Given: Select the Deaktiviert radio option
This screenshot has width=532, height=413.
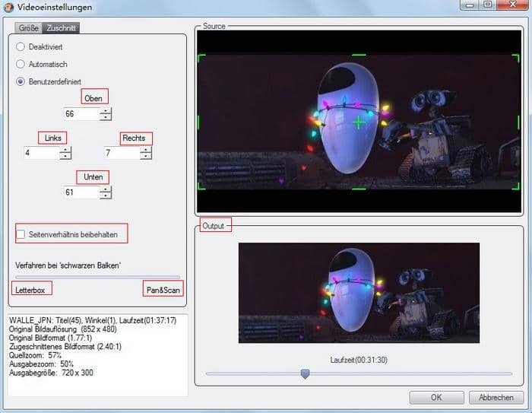Looking at the screenshot, I should [x=21, y=46].
